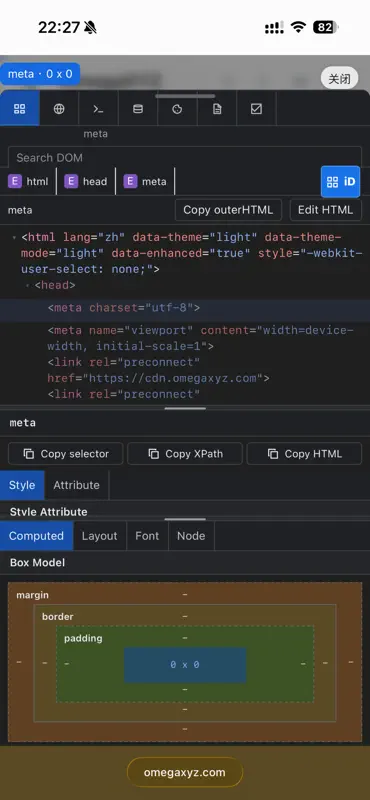The width and height of the screenshot is (370, 800).
Task: Open the Elements grid tab
Action: 19,108
